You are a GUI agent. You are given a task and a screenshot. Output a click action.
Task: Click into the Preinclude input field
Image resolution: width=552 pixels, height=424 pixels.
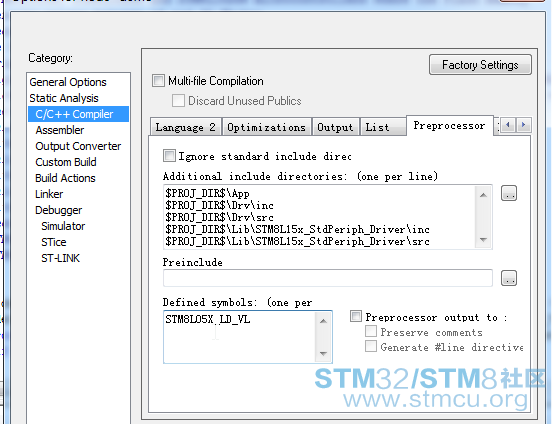[x=328, y=278]
